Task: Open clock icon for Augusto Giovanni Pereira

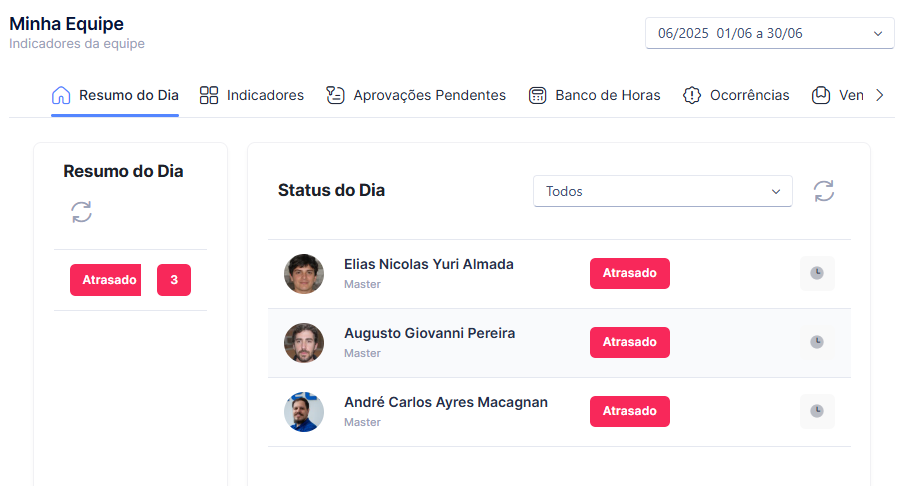Action: (x=817, y=342)
